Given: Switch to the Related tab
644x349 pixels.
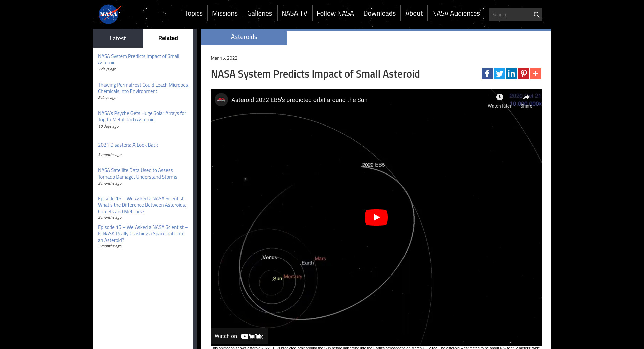Looking at the screenshot, I should click(x=168, y=38).
